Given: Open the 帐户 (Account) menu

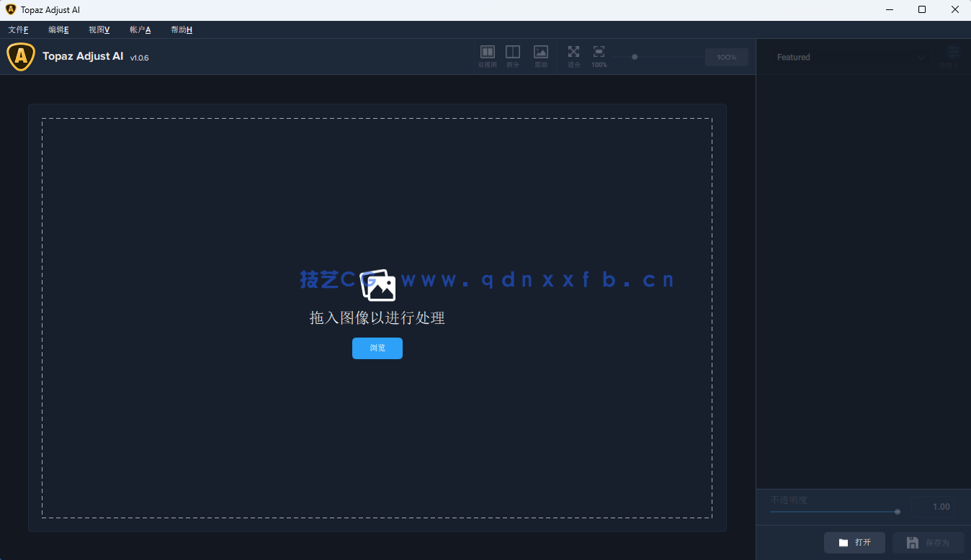Looking at the screenshot, I should click(x=140, y=30).
